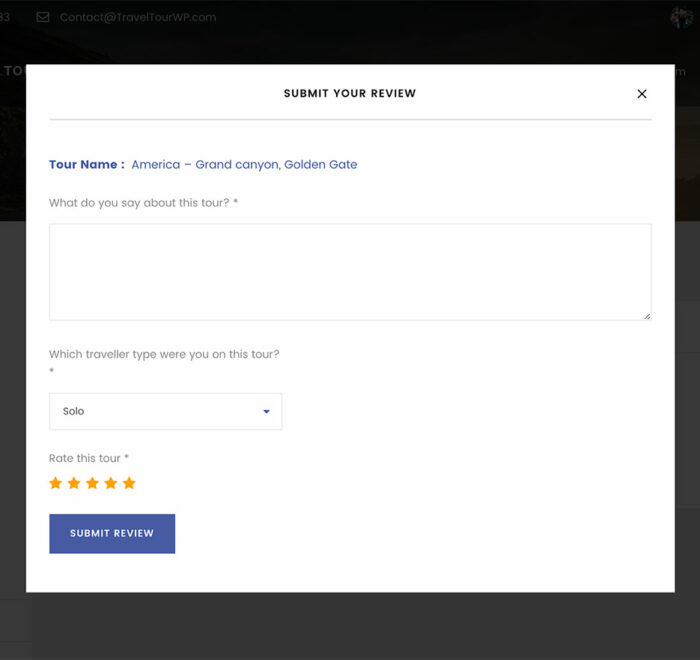Image resolution: width=700 pixels, height=660 pixels.
Task: Select the second rating star
Action: coord(74,484)
